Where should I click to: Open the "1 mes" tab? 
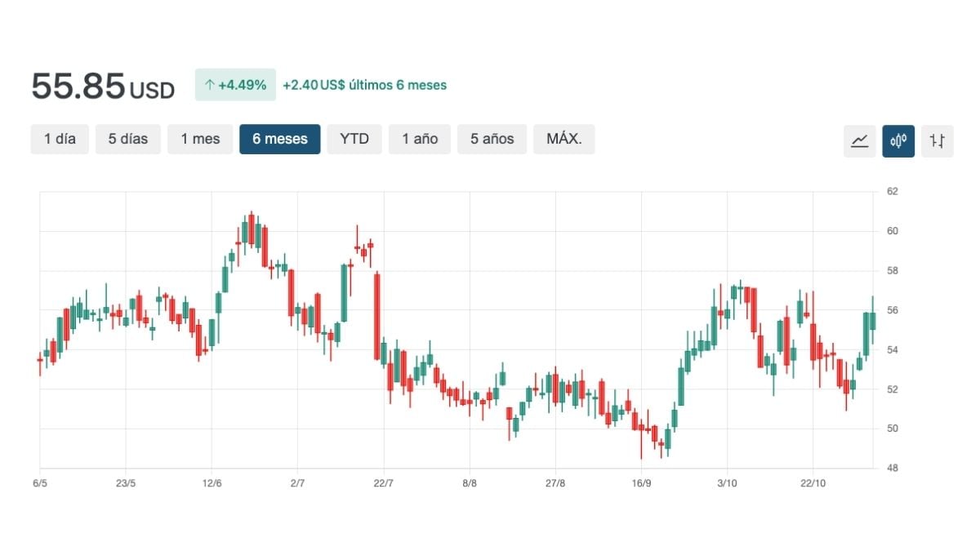point(199,139)
